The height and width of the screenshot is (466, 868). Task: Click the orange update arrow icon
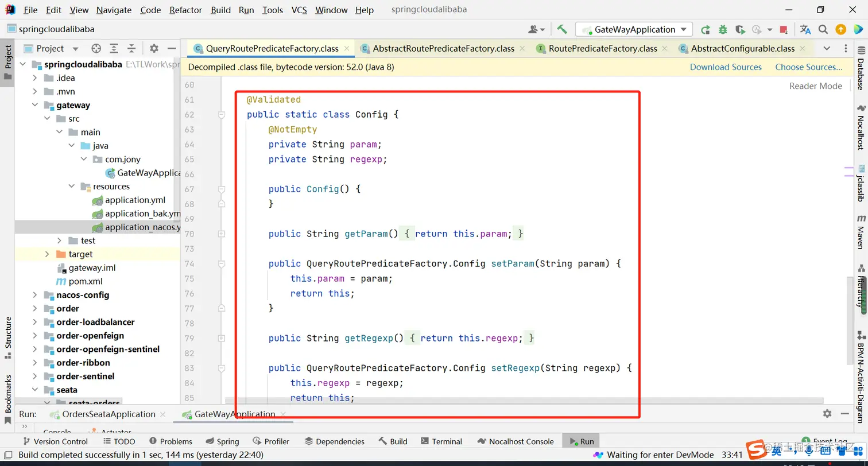coord(840,29)
